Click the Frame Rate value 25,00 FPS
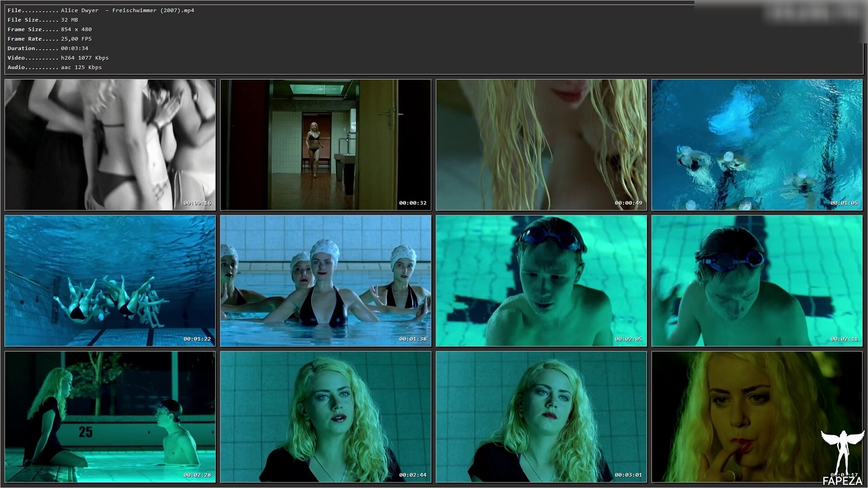This screenshot has height=488, width=868. click(x=76, y=39)
